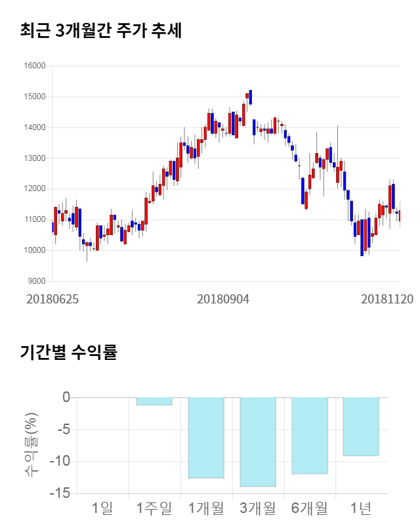Click the 12000 price axis label

point(35,189)
